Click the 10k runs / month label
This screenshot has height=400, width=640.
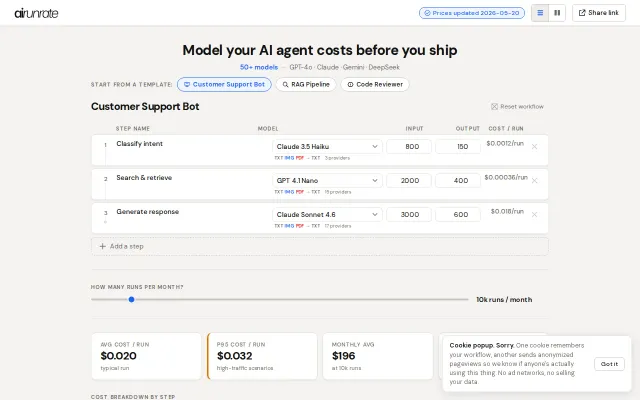point(504,300)
